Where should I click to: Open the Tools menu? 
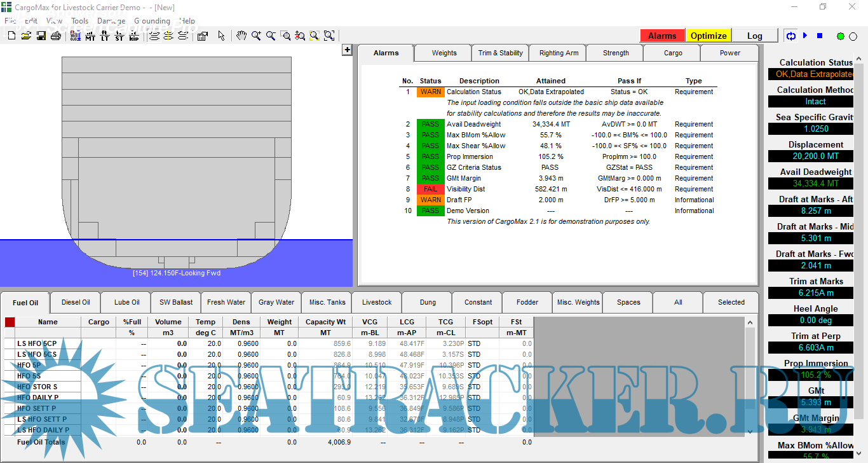[x=80, y=21]
